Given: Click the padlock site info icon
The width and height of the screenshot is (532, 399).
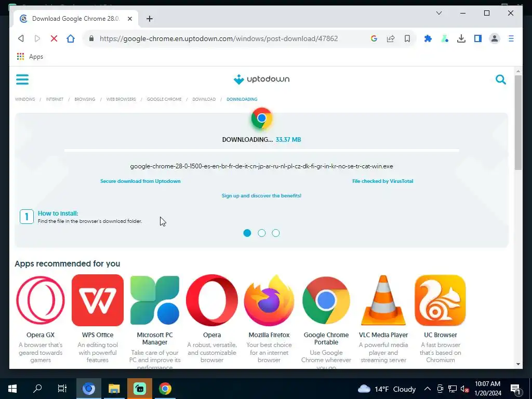Looking at the screenshot, I should (91, 38).
